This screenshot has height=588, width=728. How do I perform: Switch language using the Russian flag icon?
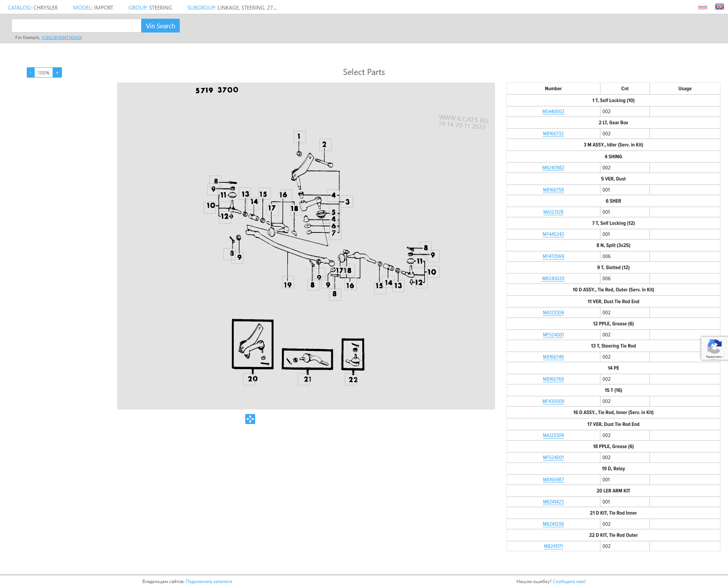coord(702,7)
